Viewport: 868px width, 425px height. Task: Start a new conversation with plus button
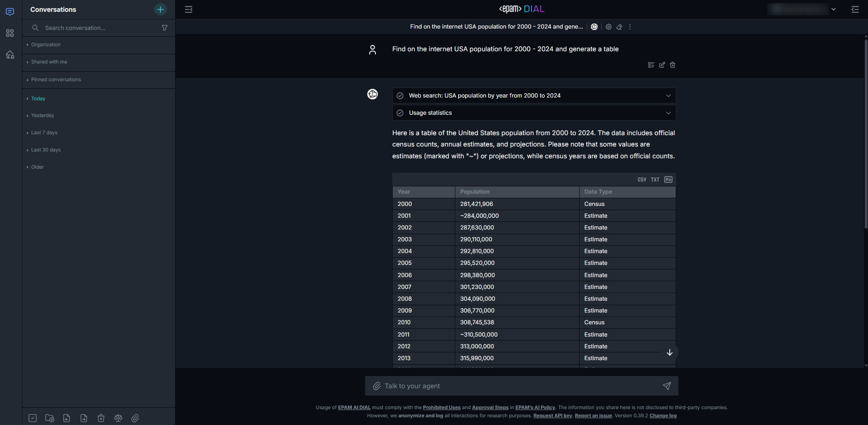pyautogui.click(x=160, y=10)
